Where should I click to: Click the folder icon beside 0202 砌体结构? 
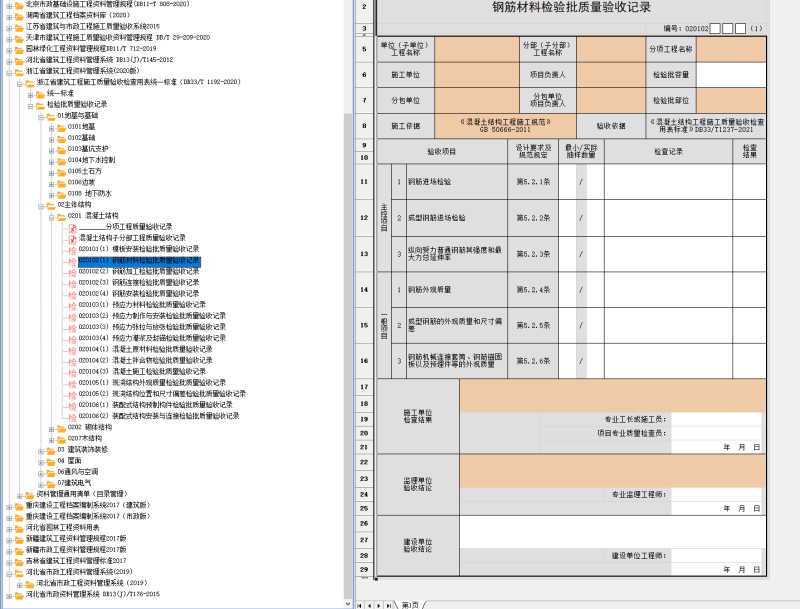pyautogui.click(x=60, y=430)
